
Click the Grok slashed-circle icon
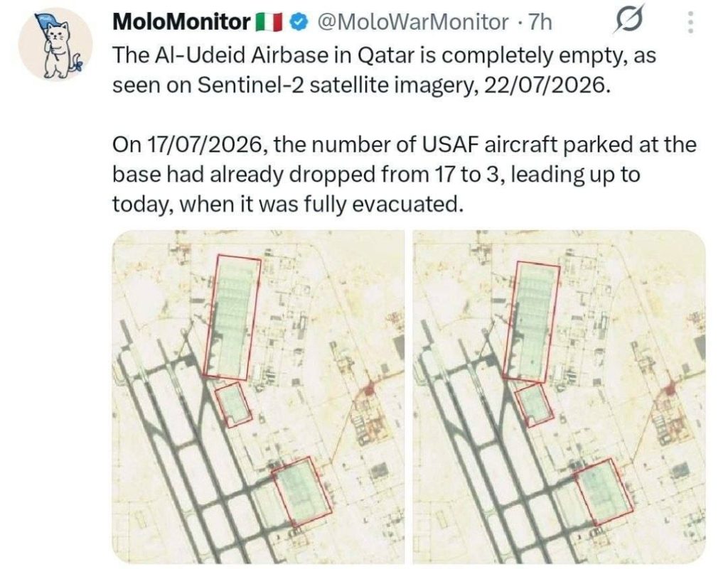[x=630, y=19]
